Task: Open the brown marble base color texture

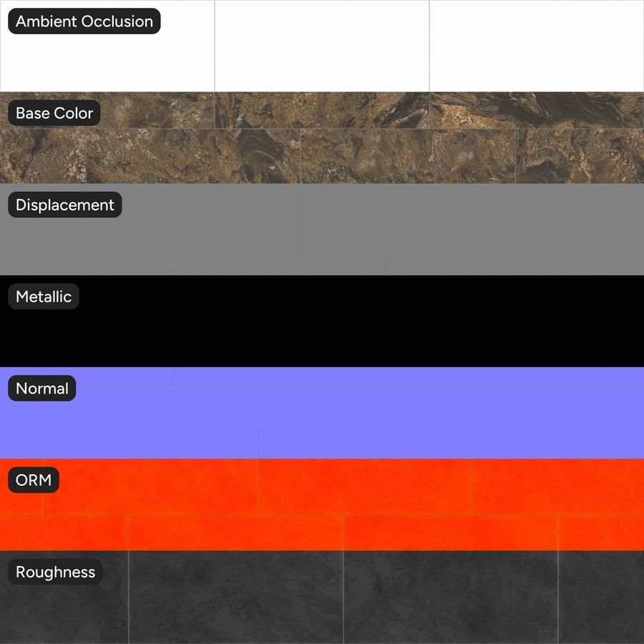Action: click(322, 137)
